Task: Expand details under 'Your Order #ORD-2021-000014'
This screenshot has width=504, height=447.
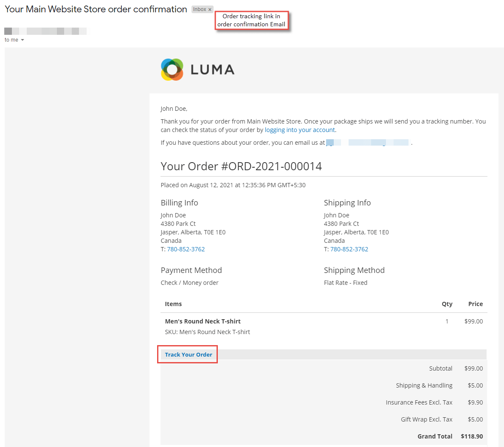Action: point(241,166)
